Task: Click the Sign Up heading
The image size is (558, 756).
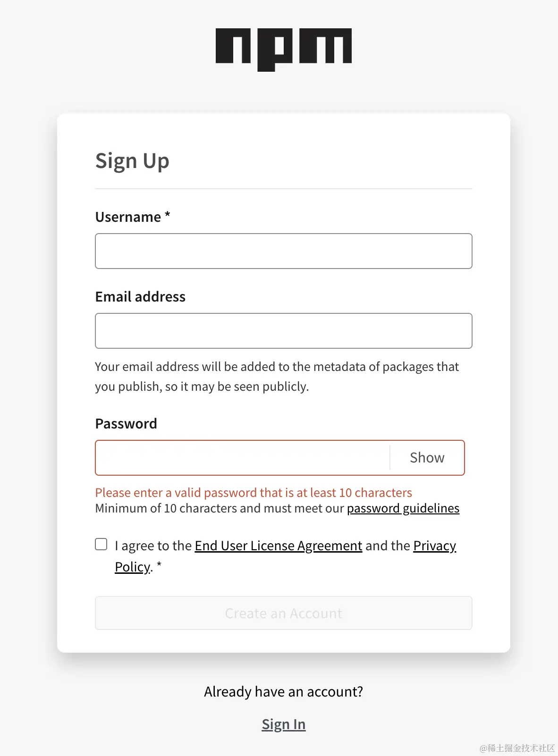Action: [132, 161]
